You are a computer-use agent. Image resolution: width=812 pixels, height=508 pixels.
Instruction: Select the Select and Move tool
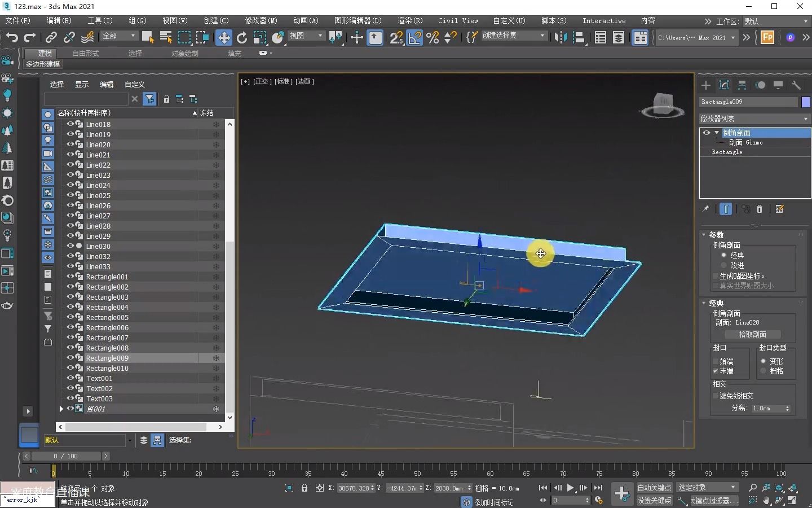point(224,38)
